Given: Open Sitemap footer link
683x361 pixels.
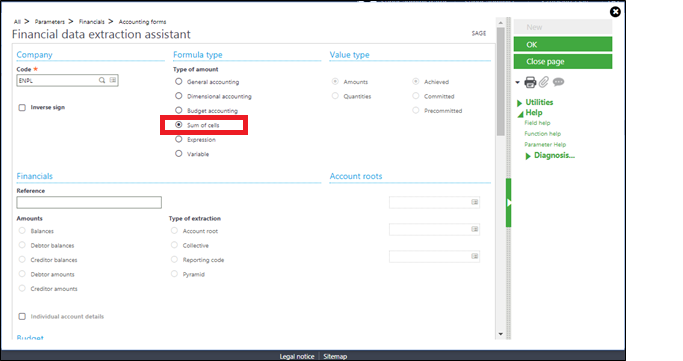Looking at the screenshot, I should pyautogui.click(x=335, y=356).
